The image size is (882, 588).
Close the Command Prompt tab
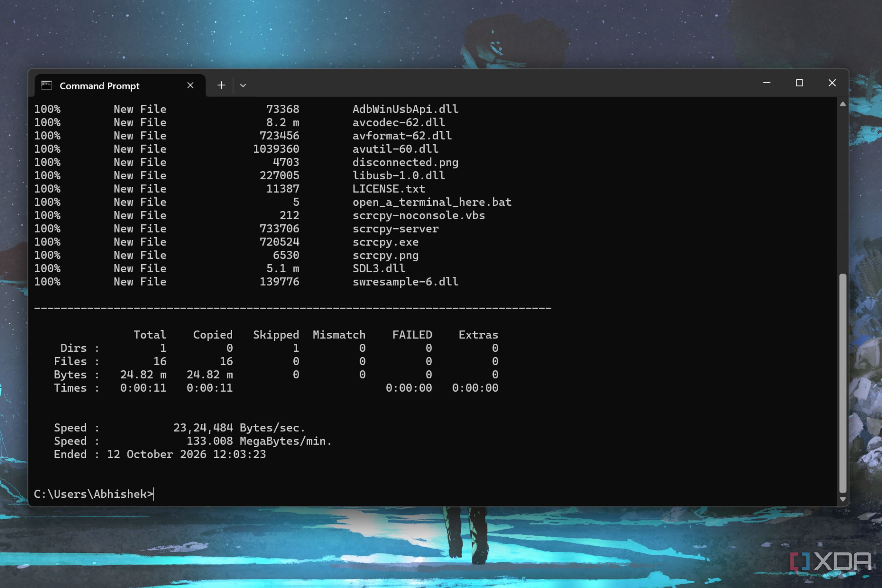[191, 86]
